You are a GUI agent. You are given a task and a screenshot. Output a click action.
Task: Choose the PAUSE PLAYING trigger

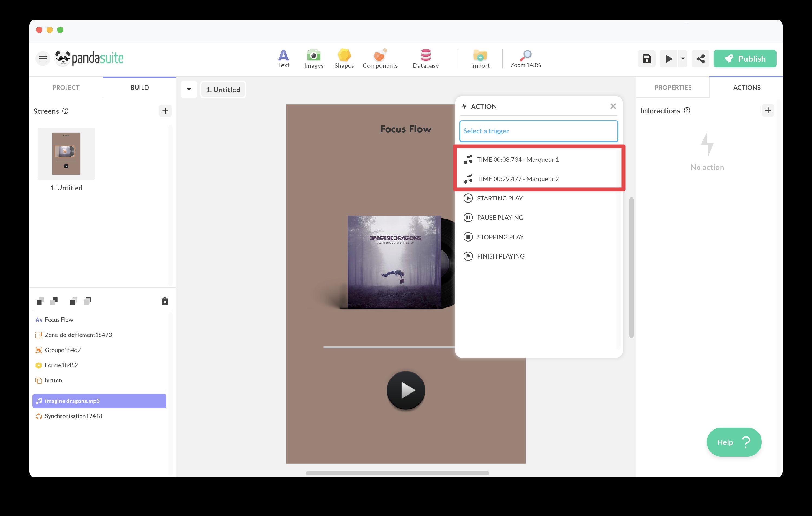click(x=500, y=218)
